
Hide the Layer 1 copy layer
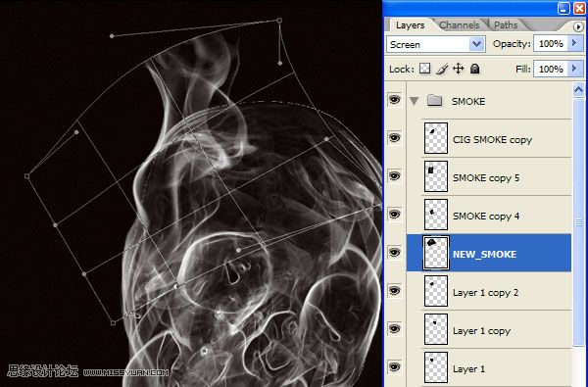[394, 329]
